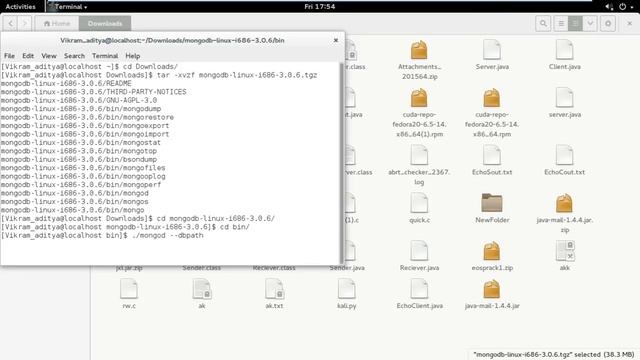
Task: Click the Downloads path button
Action: click(105, 24)
